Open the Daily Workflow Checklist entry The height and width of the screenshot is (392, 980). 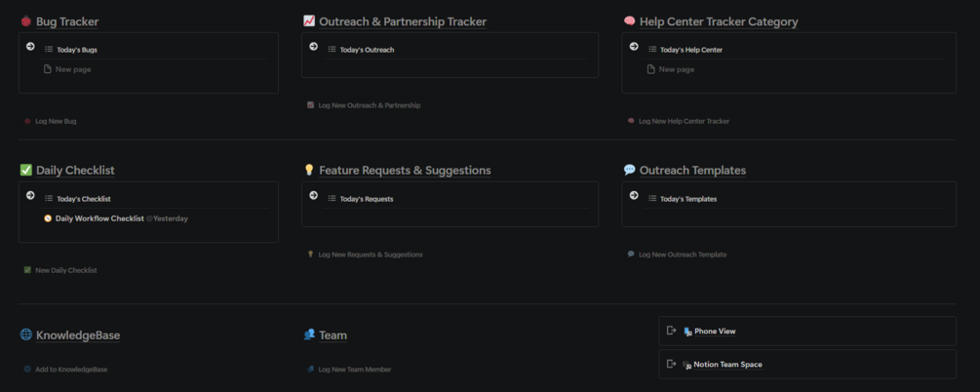(x=99, y=218)
